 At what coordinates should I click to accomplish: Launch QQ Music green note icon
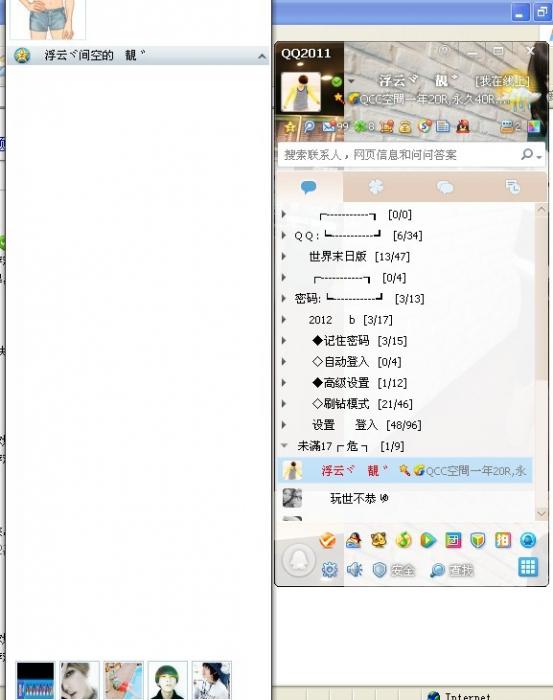coord(403,541)
